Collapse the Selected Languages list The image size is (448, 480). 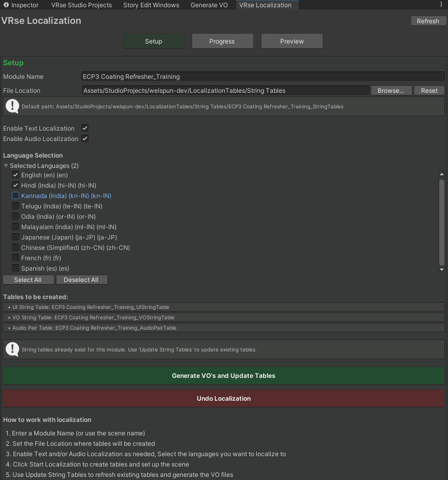[x=5, y=165]
